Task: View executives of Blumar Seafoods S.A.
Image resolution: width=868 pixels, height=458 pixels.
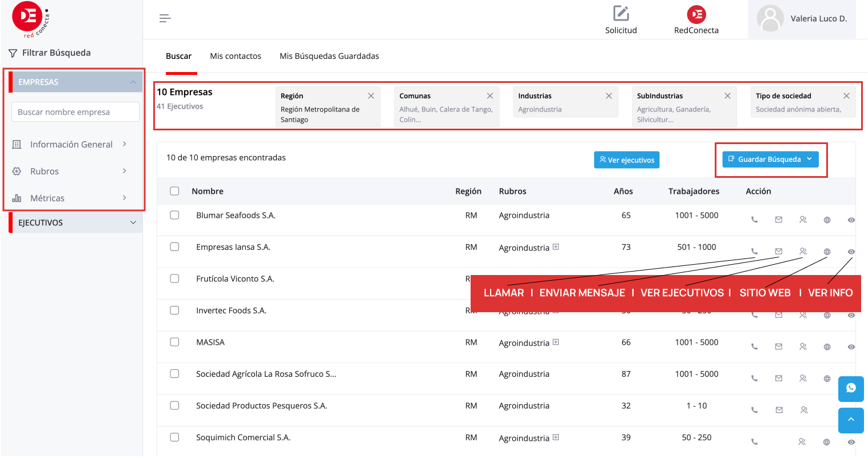Action: [803, 220]
